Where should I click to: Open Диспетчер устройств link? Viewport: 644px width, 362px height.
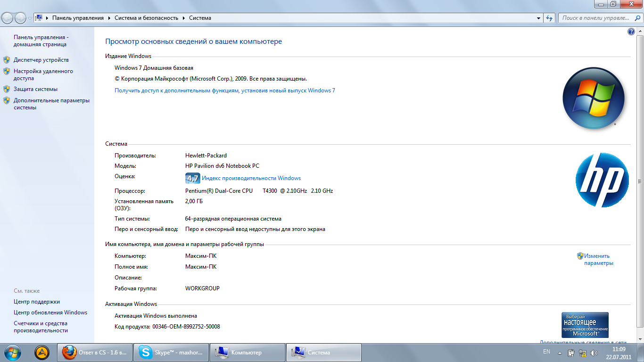click(41, 60)
